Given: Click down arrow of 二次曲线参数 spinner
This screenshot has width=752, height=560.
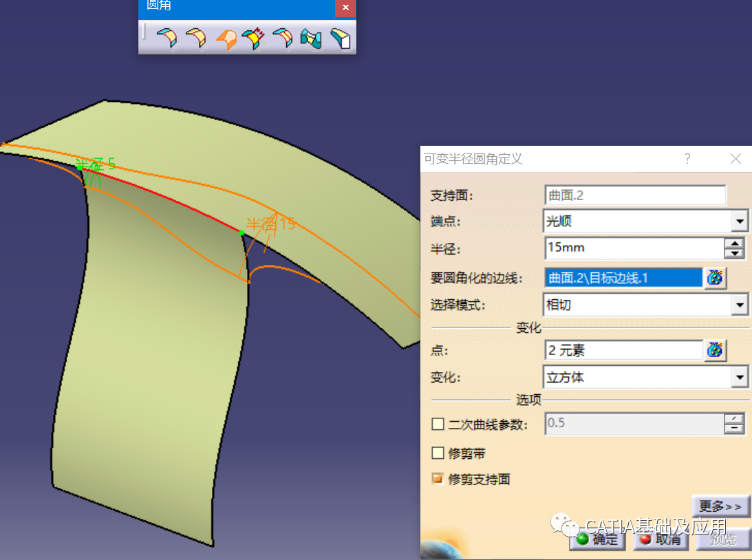Looking at the screenshot, I should (734, 429).
